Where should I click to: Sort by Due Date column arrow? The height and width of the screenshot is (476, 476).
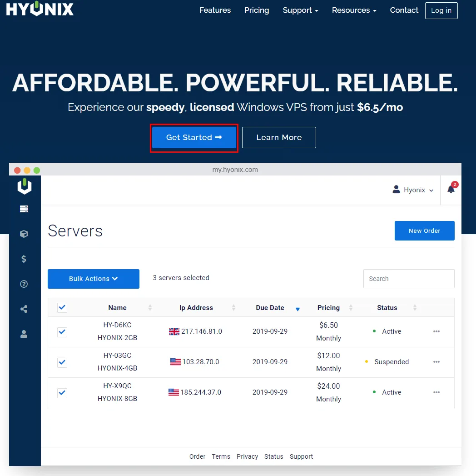click(298, 309)
